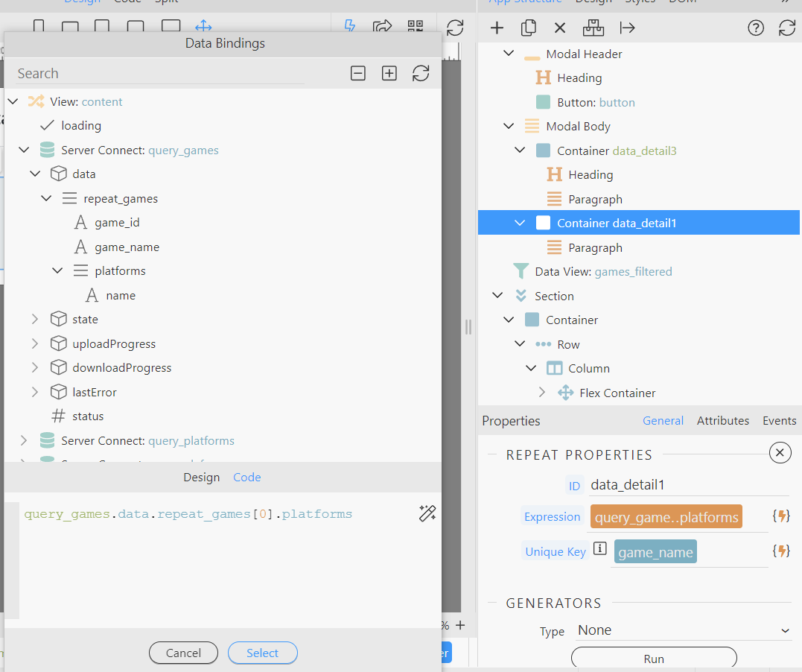Click the lightning bolt picker next to Expression

(x=780, y=516)
